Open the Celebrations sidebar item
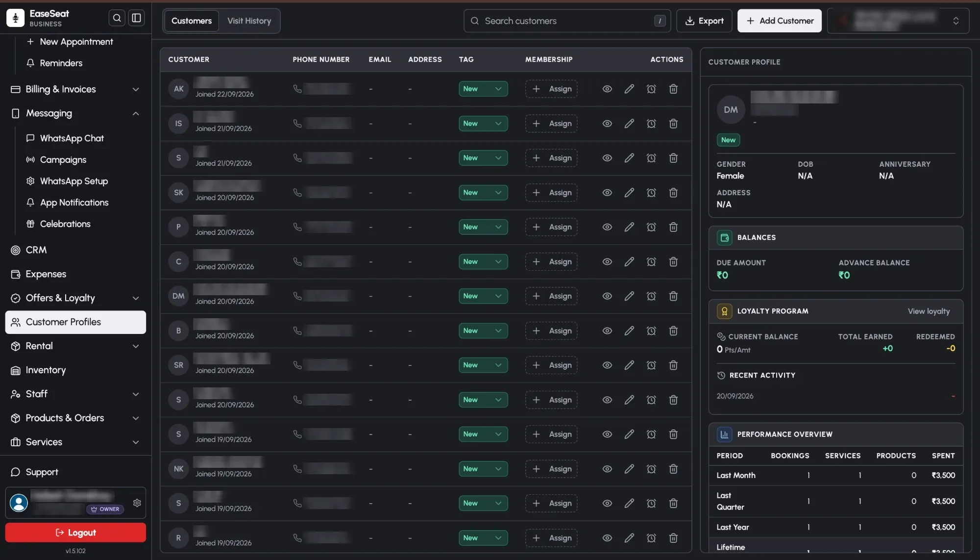Viewport: 980px width, 560px height. tap(65, 224)
